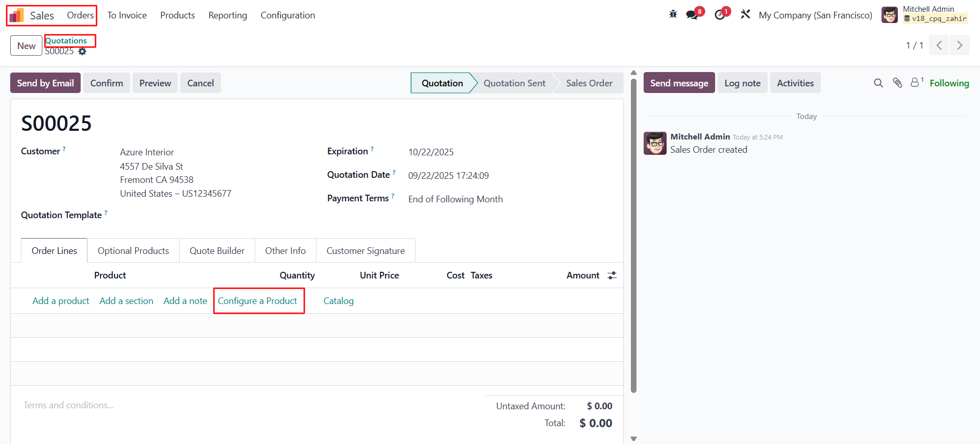Screen dimensions: 980x444
Task: Go to next record arrow
Action: pos(959,45)
